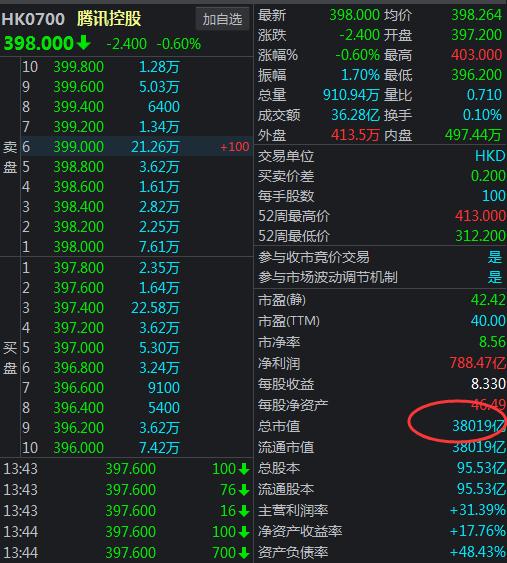Screen dimensions: 507x563
Task: Click the 市净率 value 8.56
Action: 492,342
